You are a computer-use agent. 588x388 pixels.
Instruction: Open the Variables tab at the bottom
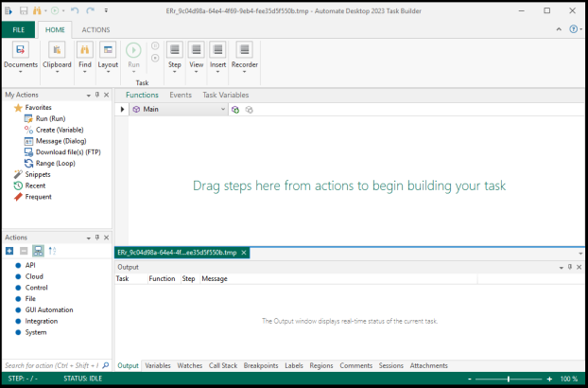pos(158,365)
